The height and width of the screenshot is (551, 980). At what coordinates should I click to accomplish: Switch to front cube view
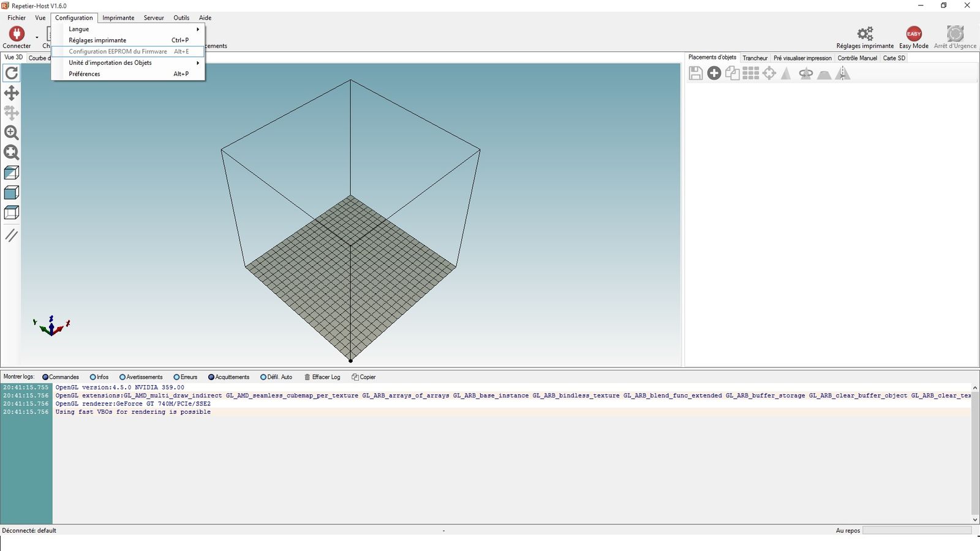pyautogui.click(x=12, y=192)
